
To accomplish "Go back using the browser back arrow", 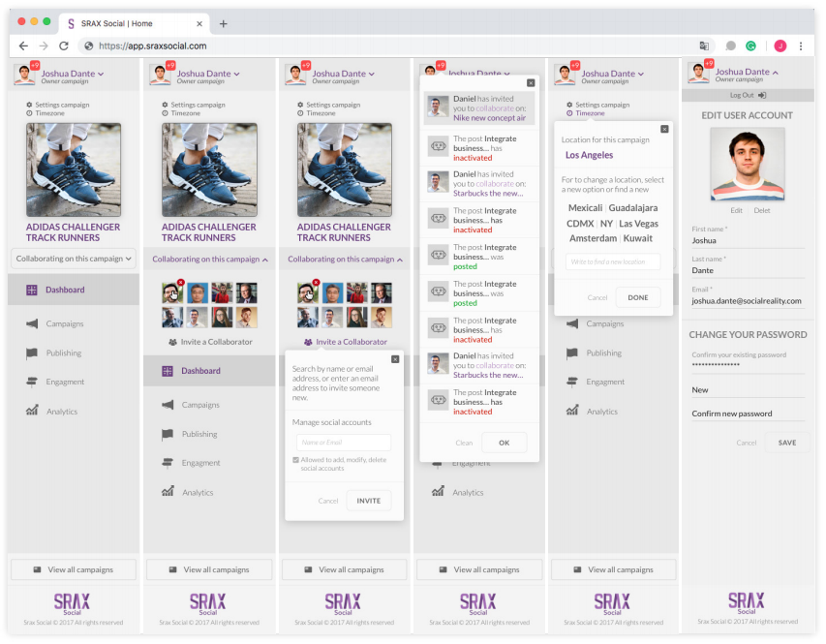I will tap(23, 46).
